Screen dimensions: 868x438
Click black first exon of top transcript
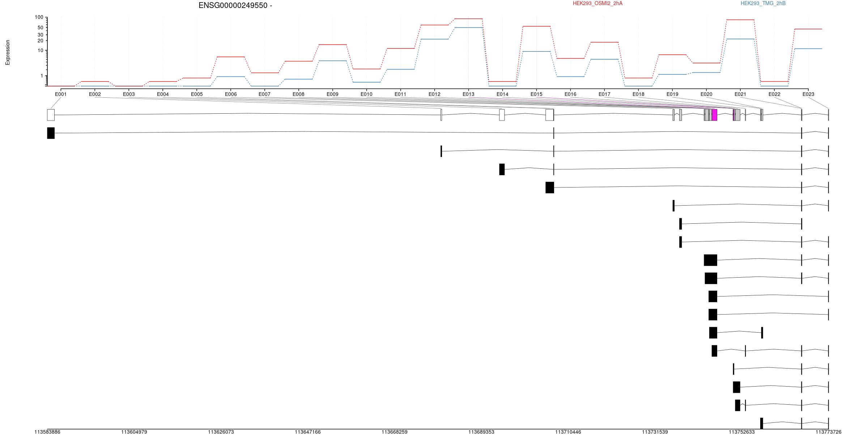[51, 133]
